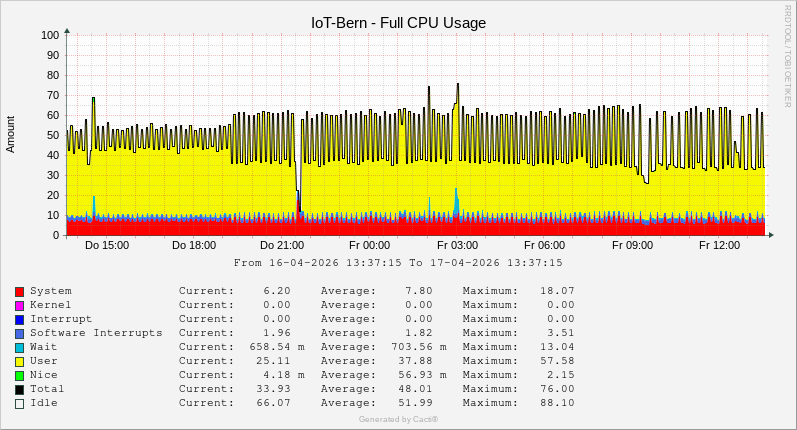This screenshot has height=430, width=797.
Task: Click the red System legend swatch
Action: click(x=19, y=291)
